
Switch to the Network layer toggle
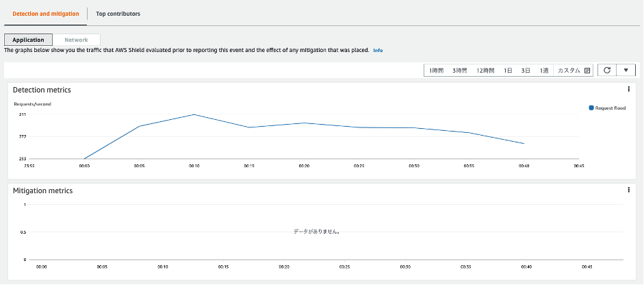coord(77,40)
